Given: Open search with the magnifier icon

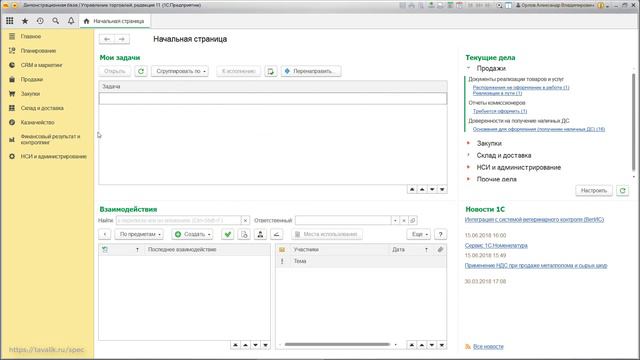Looking at the screenshot, I should [56, 21].
